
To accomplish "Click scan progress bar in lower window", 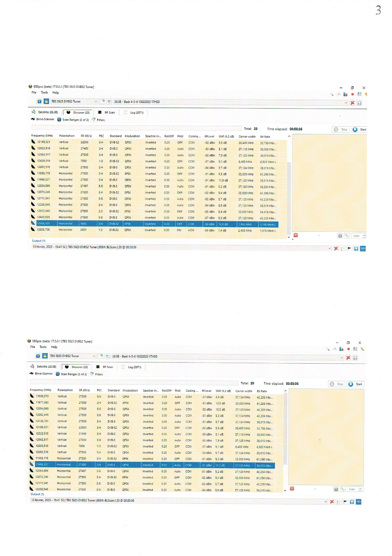I will click(134, 383).
